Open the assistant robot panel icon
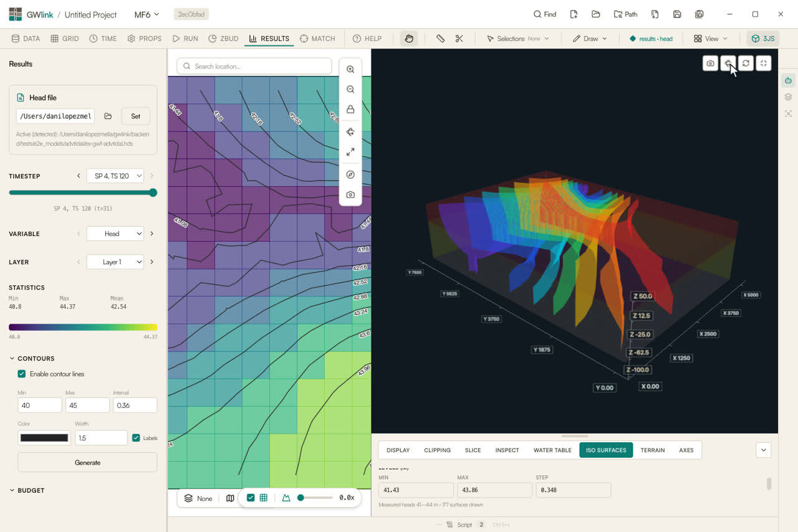798x532 pixels. pyautogui.click(x=789, y=80)
